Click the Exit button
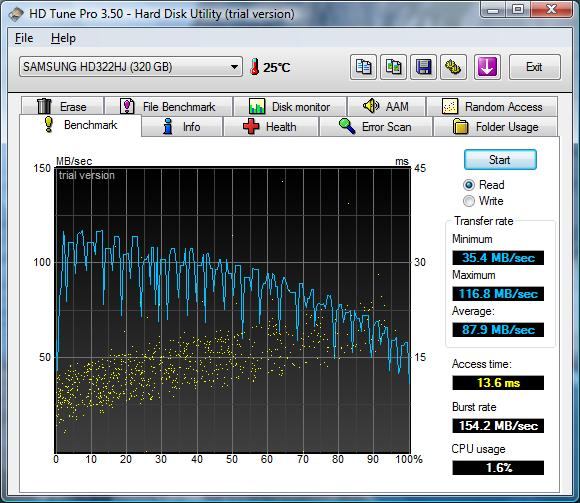580x503 pixels. point(535,67)
